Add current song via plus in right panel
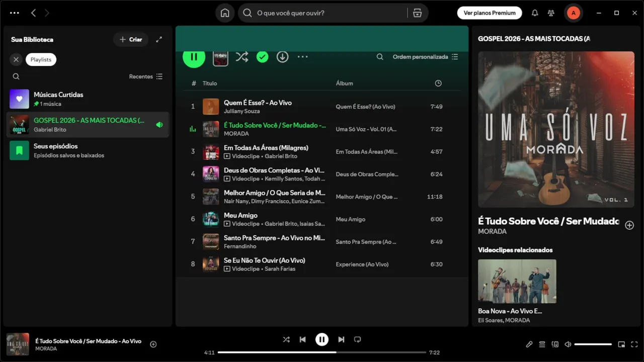 coord(629,225)
